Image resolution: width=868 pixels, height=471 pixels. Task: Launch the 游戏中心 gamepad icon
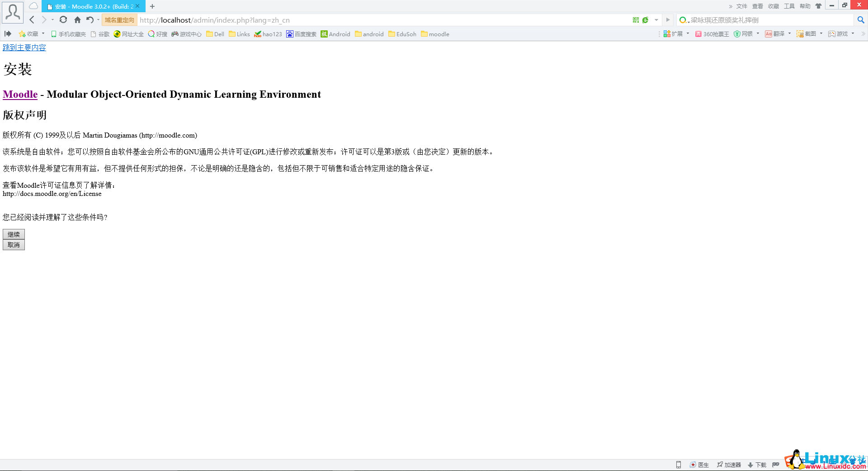tap(174, 34)
